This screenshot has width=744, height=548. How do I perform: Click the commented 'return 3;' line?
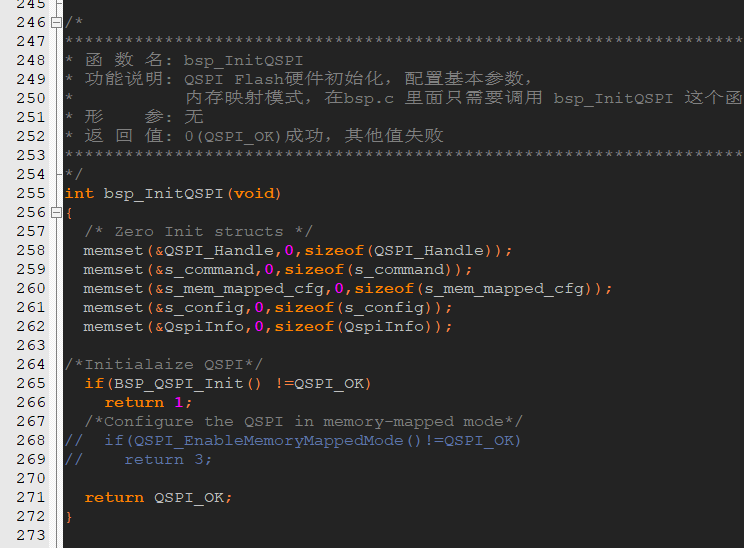pyautogui.click(x=138, y=459)
